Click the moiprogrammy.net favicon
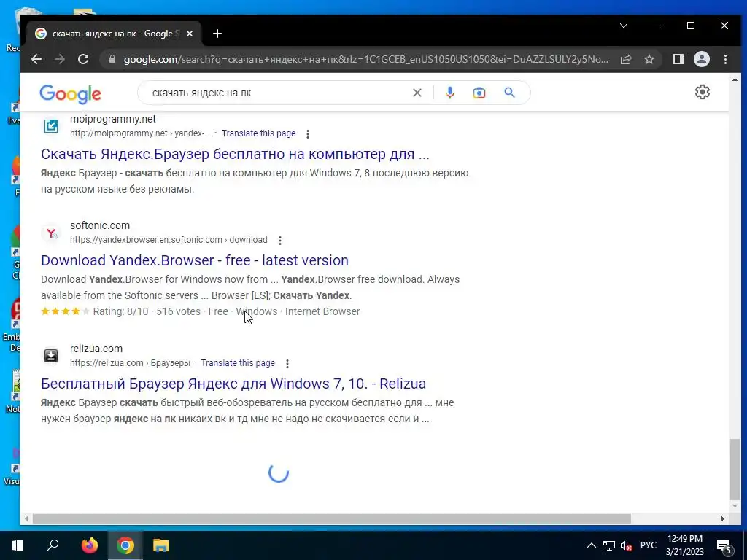The image size is (747, 560). (51, 126)
